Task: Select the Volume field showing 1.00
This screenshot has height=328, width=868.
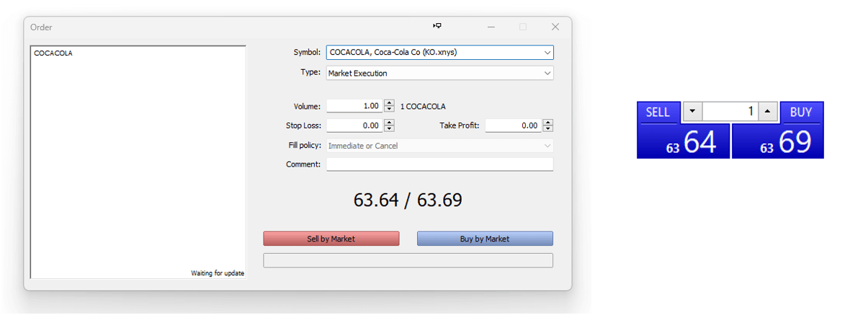Action: 355,106
